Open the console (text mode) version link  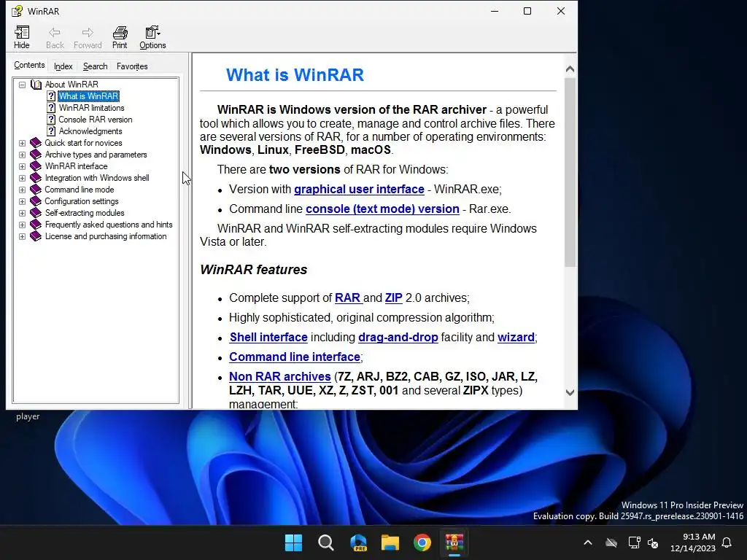click(x=382, y=209)
